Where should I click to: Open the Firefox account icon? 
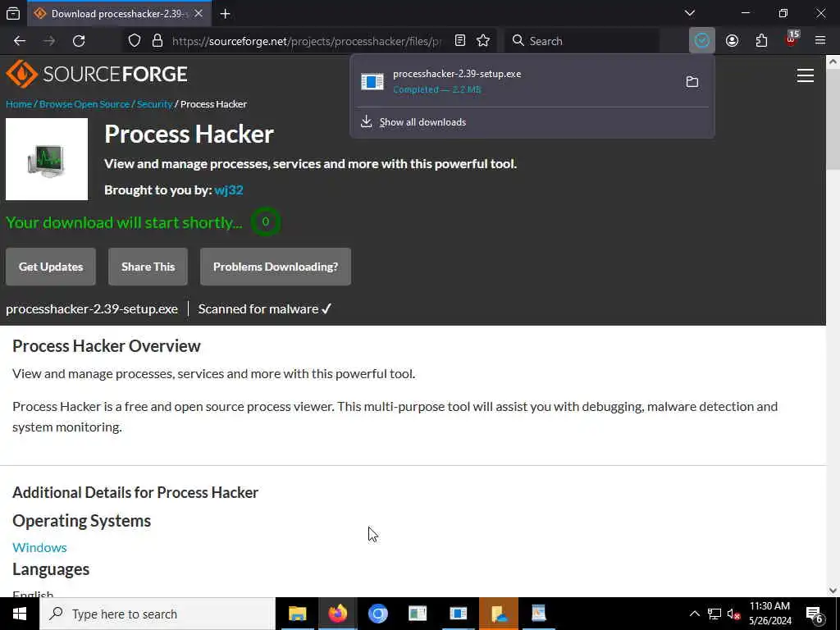pyautogui.click(x=732, y=41)
